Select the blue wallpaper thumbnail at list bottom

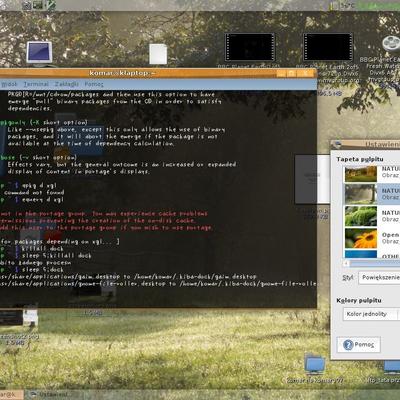[x=361, y=254]
